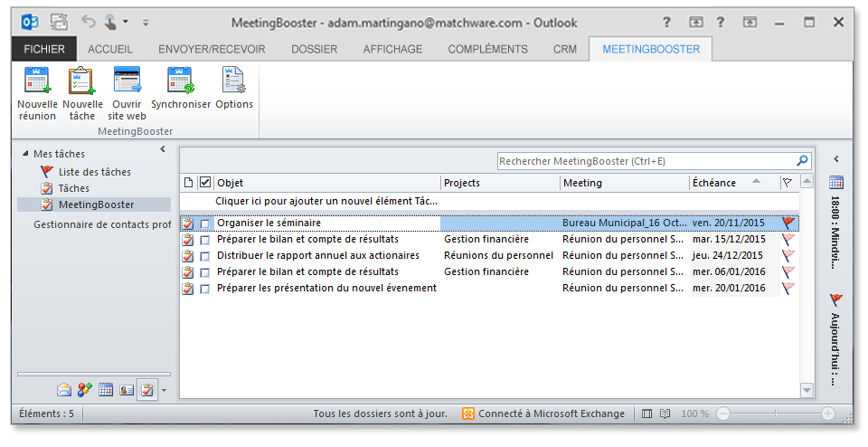This screenshot has width=868, height=447.
Task: Expand the right To-Do bar chevron
Action: [x=836, y=159]
